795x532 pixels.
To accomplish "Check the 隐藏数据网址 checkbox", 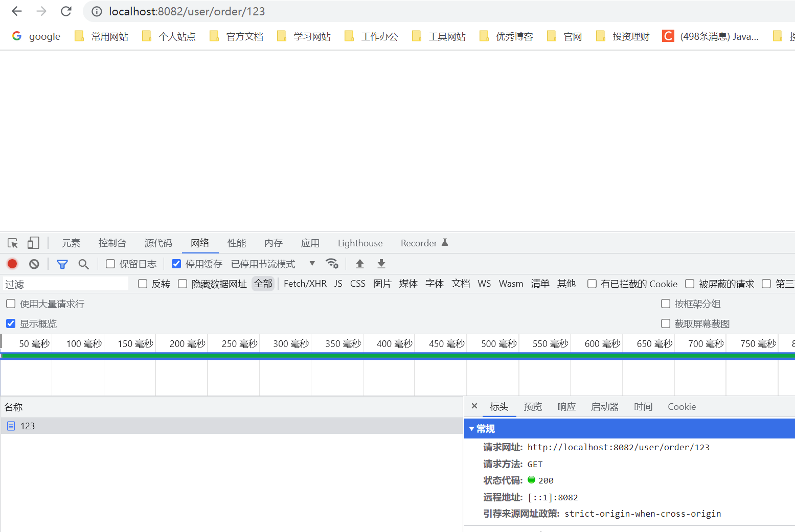I will (x=183, y=284).
